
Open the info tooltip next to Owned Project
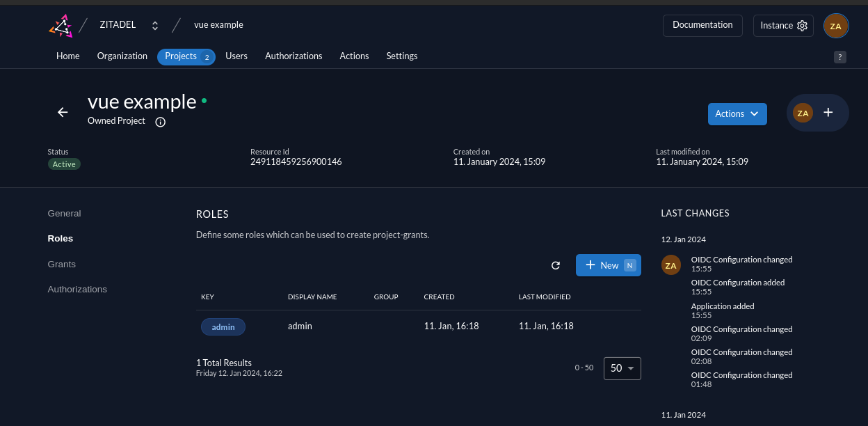point(160,121)
